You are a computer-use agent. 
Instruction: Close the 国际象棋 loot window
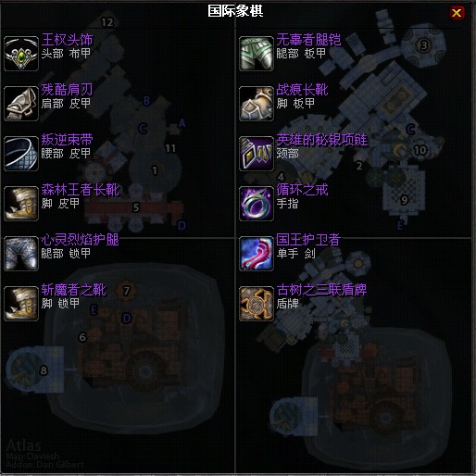click(x=457, y=13)
